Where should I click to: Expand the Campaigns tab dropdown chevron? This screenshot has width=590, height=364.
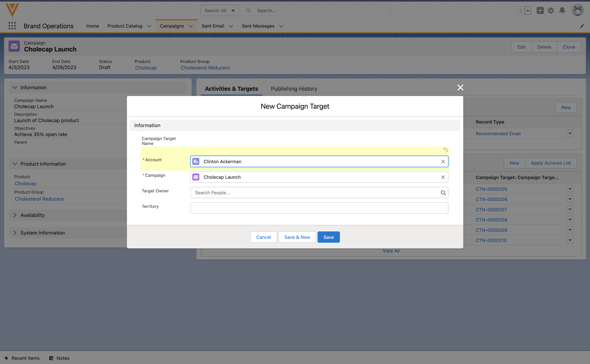click(191, 26)
